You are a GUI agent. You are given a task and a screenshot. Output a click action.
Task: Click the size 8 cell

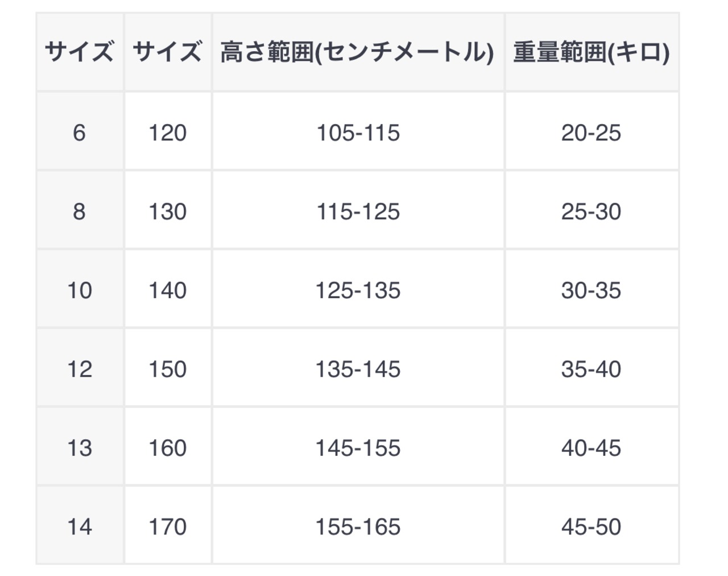point(80,210)
